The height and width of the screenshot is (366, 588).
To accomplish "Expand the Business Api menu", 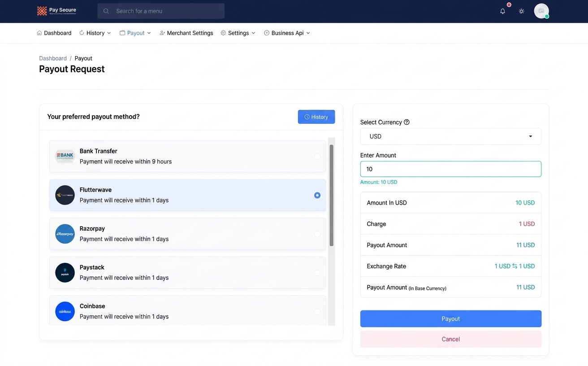I will [287, 33].
